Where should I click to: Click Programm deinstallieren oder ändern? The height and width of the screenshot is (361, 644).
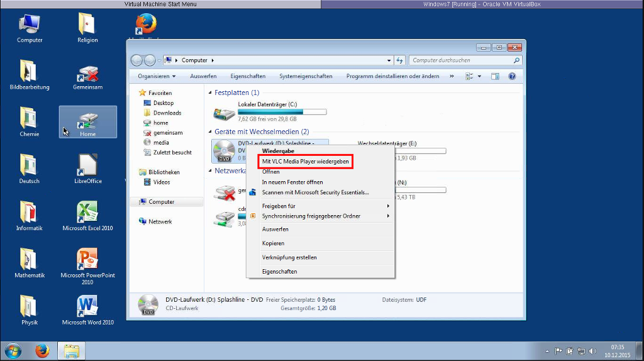click(392, 76)
